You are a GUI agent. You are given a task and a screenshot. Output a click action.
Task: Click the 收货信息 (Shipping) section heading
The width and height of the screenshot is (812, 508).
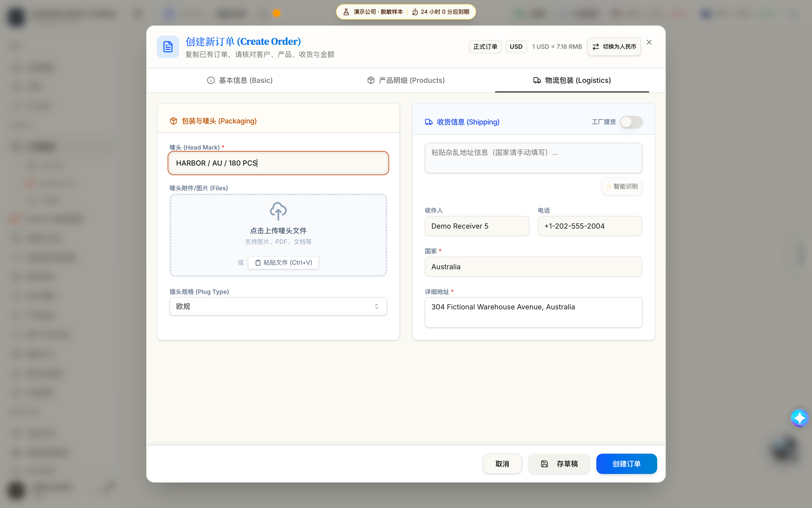[468, 122]
